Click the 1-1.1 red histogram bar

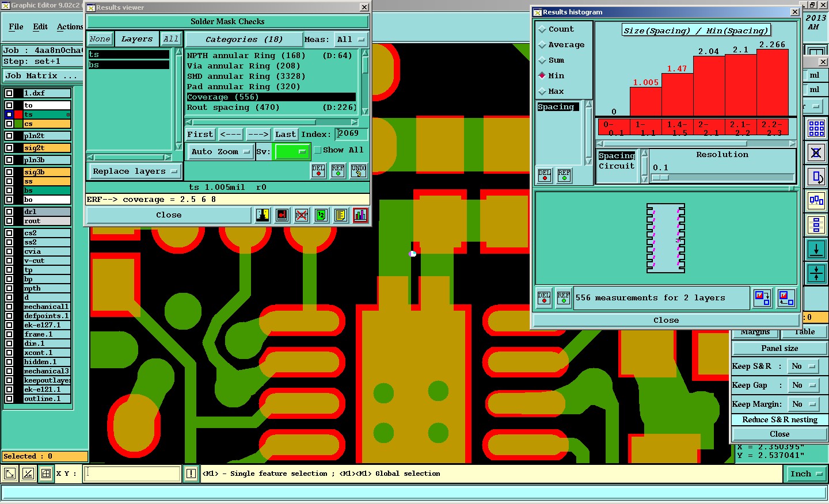pos(645,102)
